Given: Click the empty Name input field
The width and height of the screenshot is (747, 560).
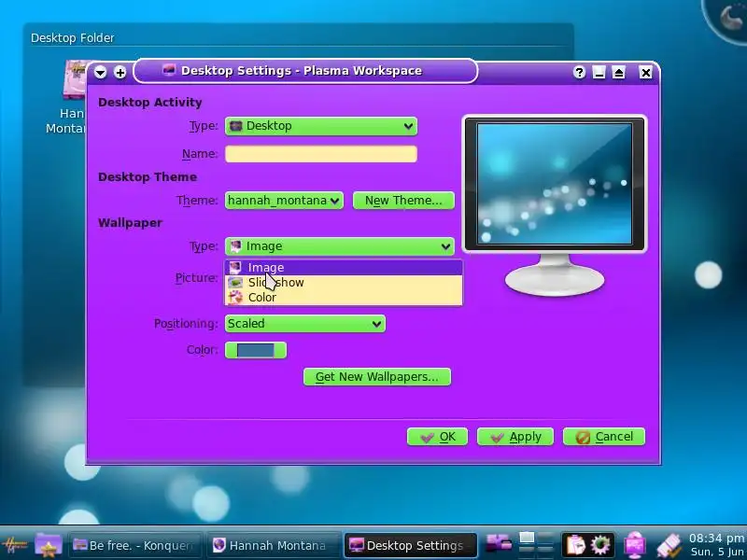Looking at the screenshot, I should click(x=320, y=154).
